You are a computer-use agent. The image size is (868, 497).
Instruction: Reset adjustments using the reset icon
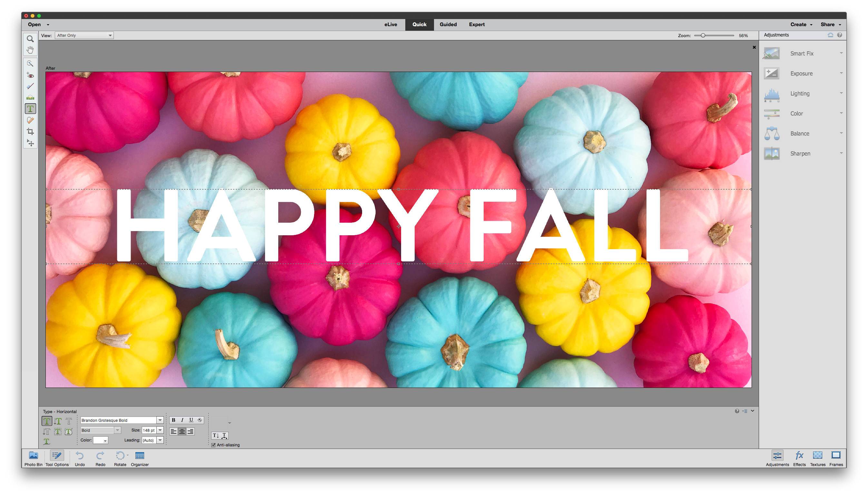point(830,35)
